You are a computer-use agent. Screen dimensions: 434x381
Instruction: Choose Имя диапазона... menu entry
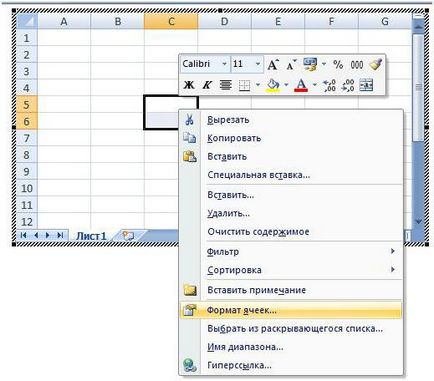pyautogui.click(x=291, y=347)
